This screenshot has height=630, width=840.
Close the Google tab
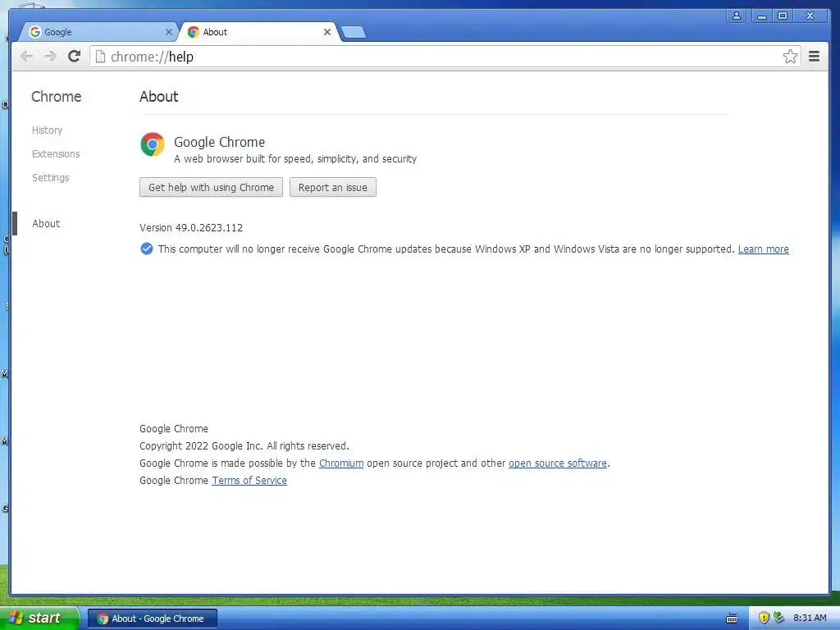(169, 32)
